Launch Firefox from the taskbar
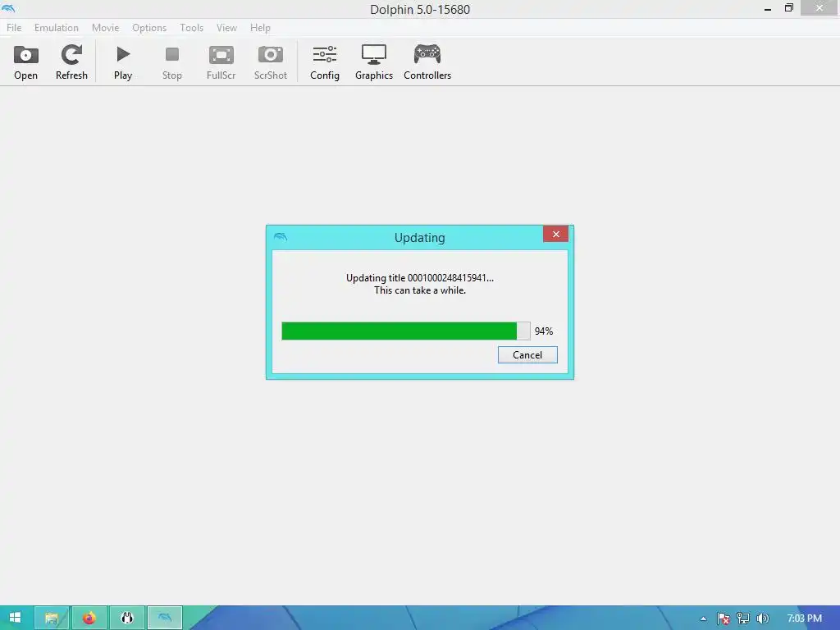The height and width of the screenshot is (630, 840). pos(89,618)
